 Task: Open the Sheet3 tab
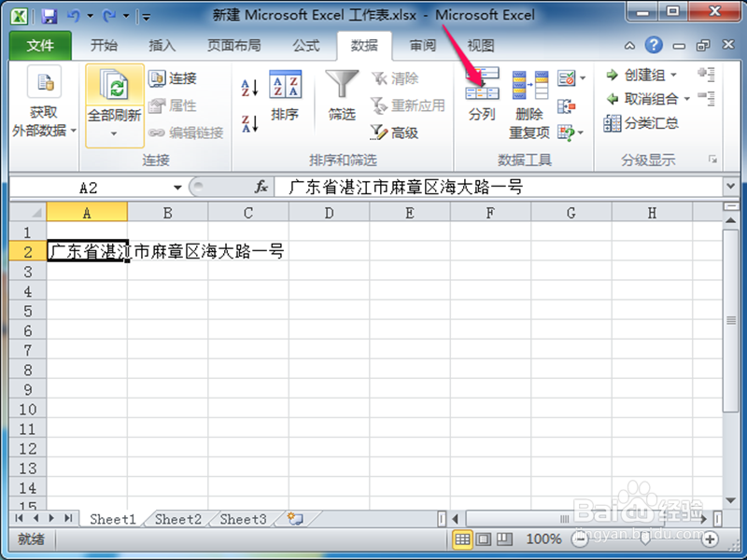click(x=243, y=519)
